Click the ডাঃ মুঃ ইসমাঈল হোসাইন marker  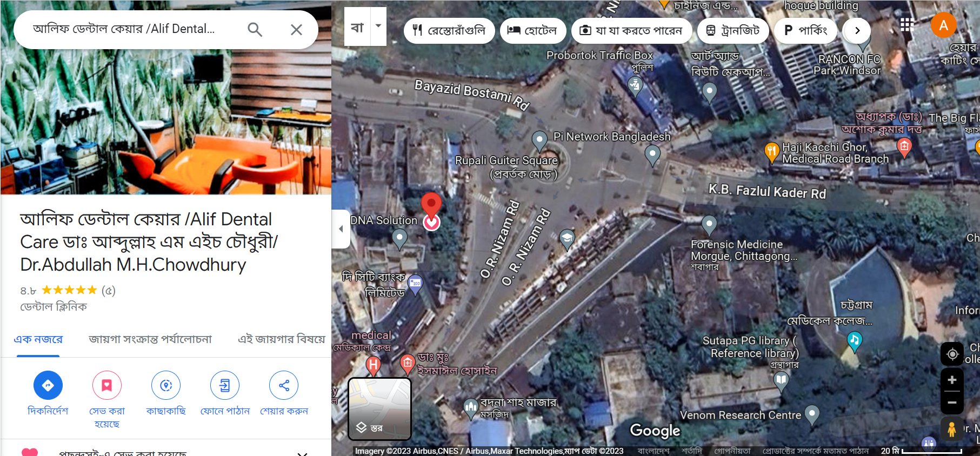click(x=408, y=364)
